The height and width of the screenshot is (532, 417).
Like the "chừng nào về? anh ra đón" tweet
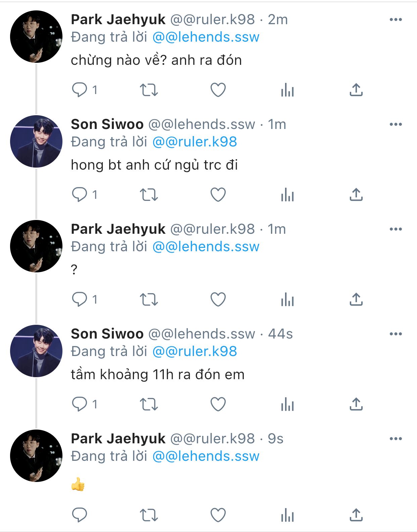[x=218, y=90]
